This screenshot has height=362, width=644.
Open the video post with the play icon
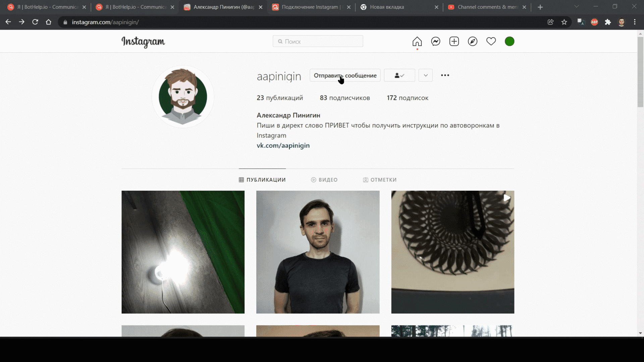pyautogui.click(x=452, y=252)
